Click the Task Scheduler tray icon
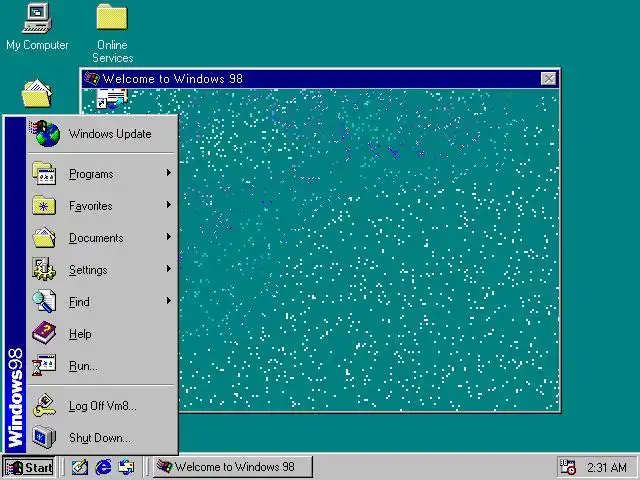Image resolution: width=640 pixels, height=480 pixels. pyautogui.click(x=567, y=467)
